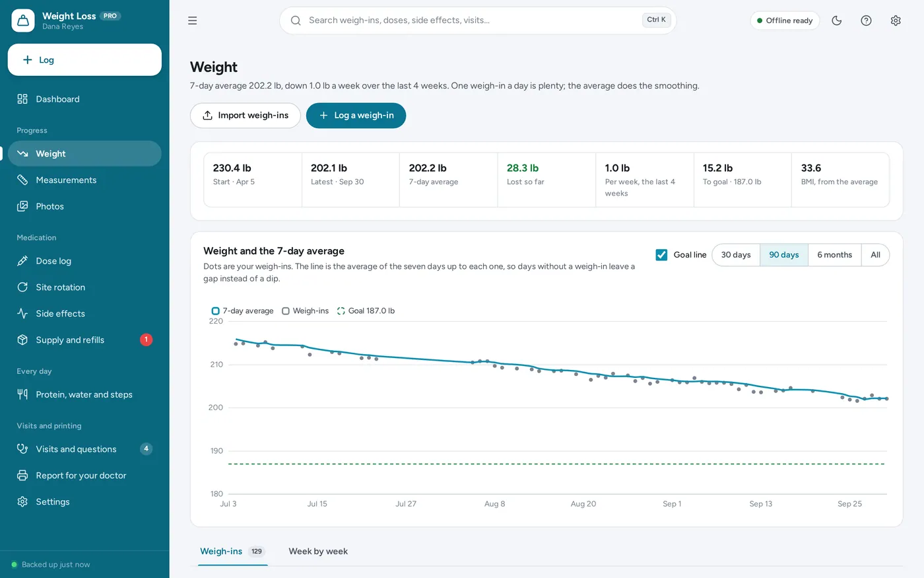Switch to dark mode with the moon icon

coord(837,20)
